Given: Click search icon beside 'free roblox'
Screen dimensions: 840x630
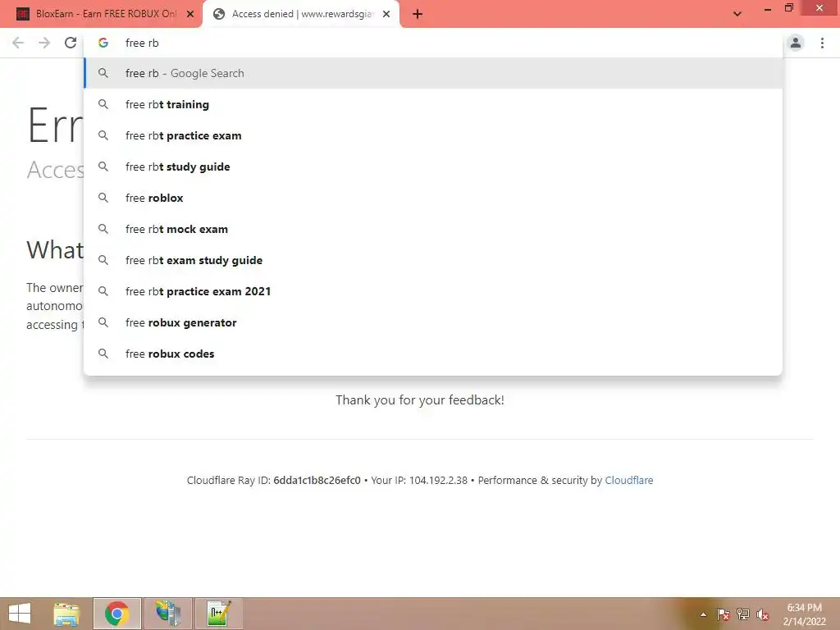Looking at the screenshot, I should pos(103,198).
